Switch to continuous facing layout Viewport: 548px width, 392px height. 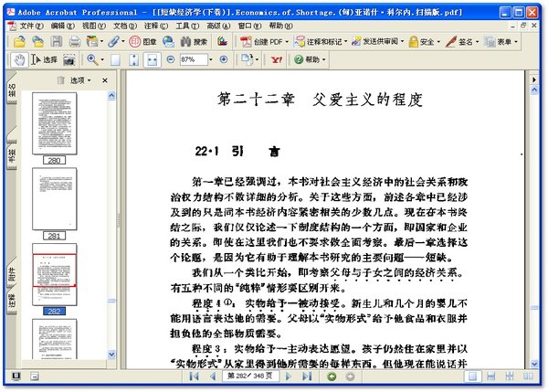[x=510, y=376]
